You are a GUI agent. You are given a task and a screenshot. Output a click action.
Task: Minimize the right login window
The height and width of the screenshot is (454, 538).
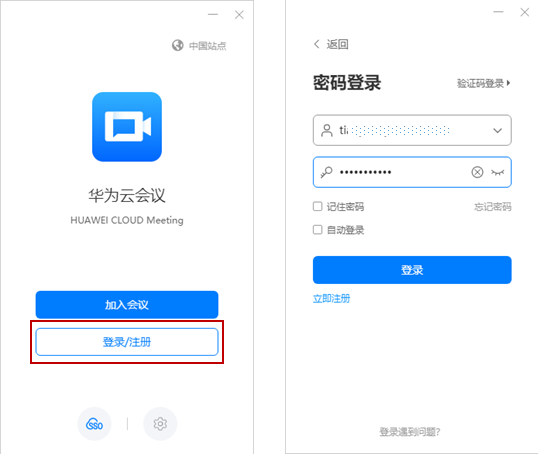point(498,12)
